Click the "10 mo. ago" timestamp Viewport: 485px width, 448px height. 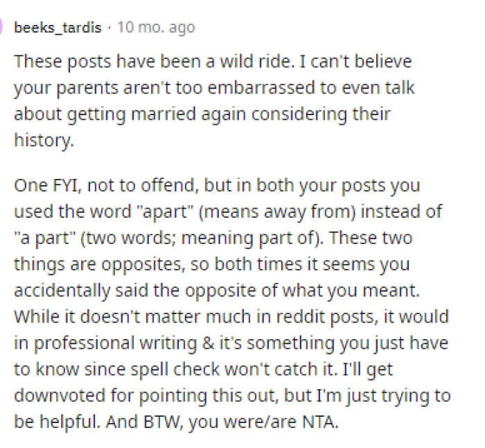(156, 28)
